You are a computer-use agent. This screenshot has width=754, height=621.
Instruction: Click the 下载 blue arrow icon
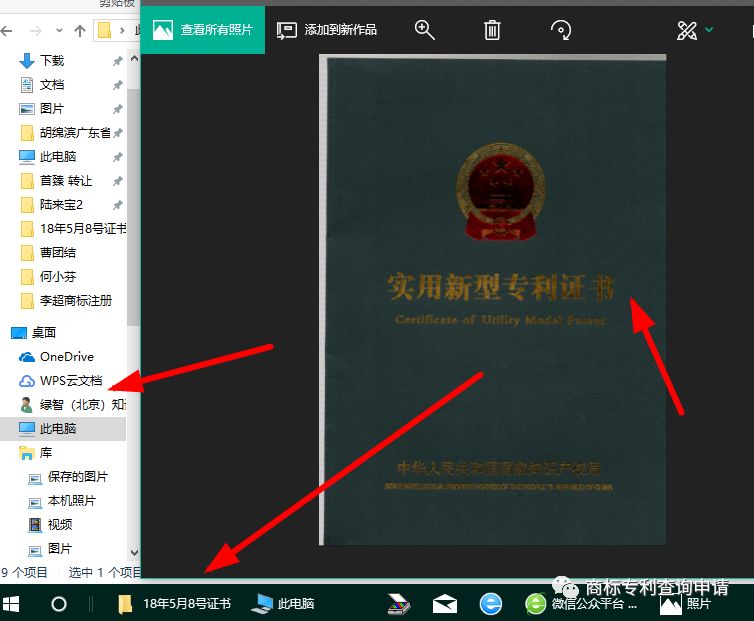tap(27, 61)
